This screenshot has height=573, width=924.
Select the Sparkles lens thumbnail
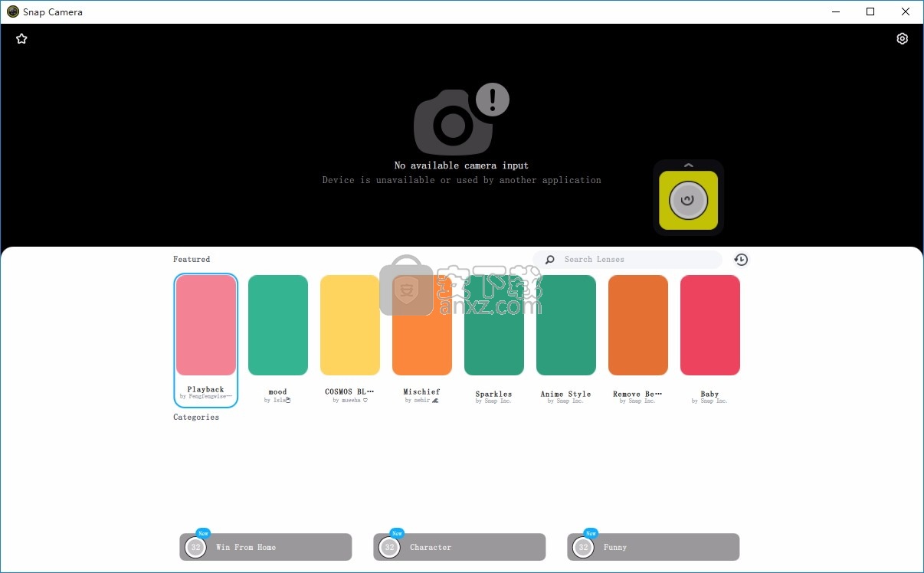click(494, 326)
